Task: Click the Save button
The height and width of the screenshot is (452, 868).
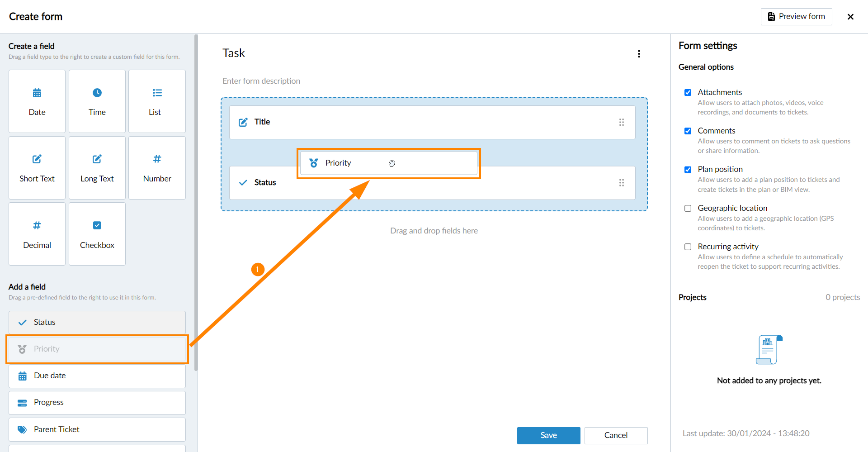Action: point(548,435)
